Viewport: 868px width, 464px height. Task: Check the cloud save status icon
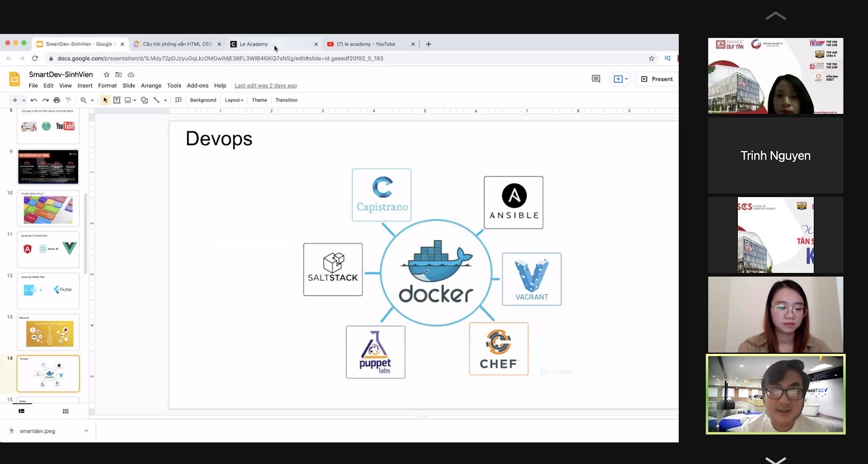point(131,74)
